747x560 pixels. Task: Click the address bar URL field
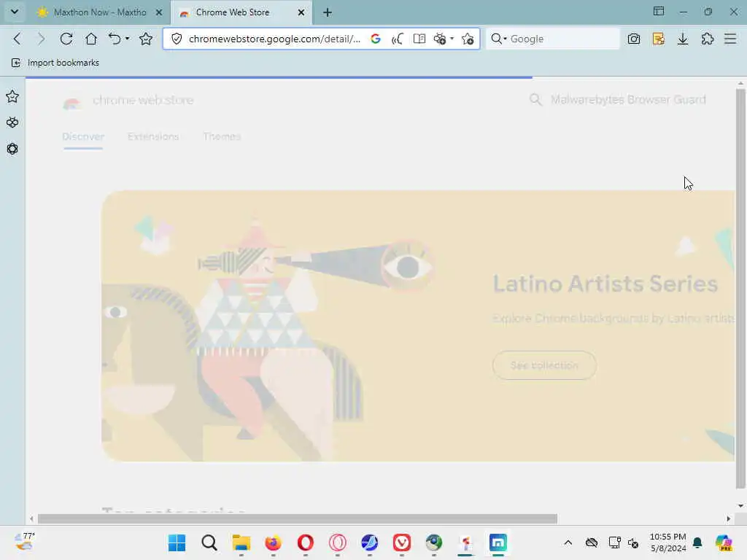pyautogui.click(x=274, y=39)
